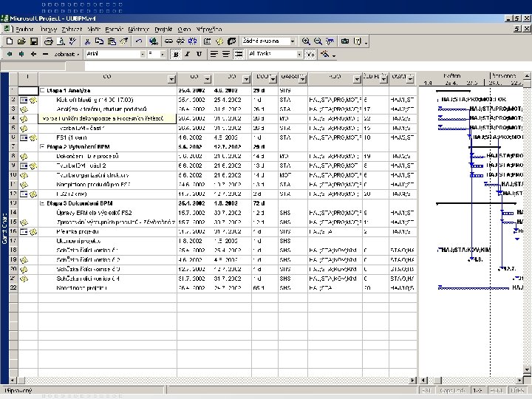The image size is (532, 399).
Task: Zoom in using the magnifier plus icon
Action: 307,41
